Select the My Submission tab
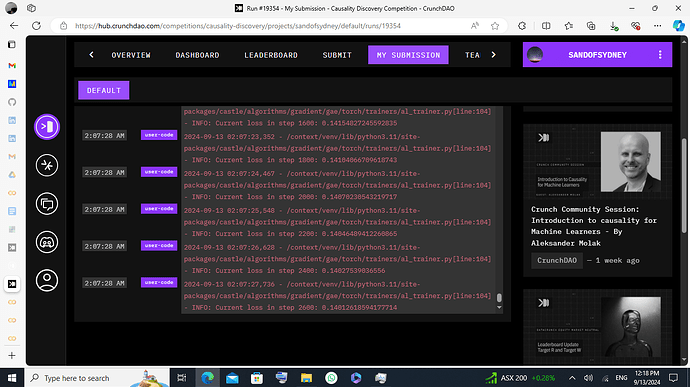The width and height of the screenshot is (690, 387). (x=408, y=55)
